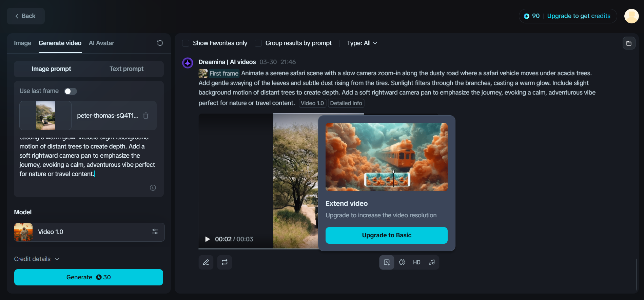
Task: Open the user profile avatar
Action: 631,16
